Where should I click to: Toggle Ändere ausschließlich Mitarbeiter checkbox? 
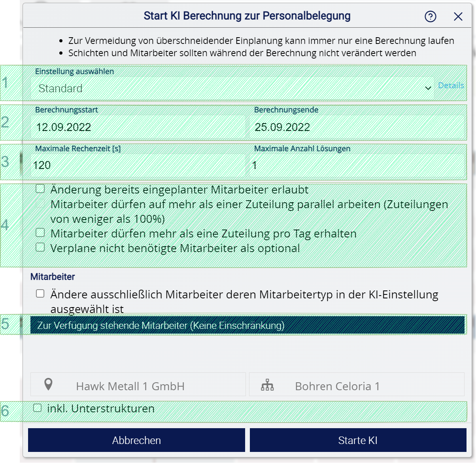tap(40, 294)
